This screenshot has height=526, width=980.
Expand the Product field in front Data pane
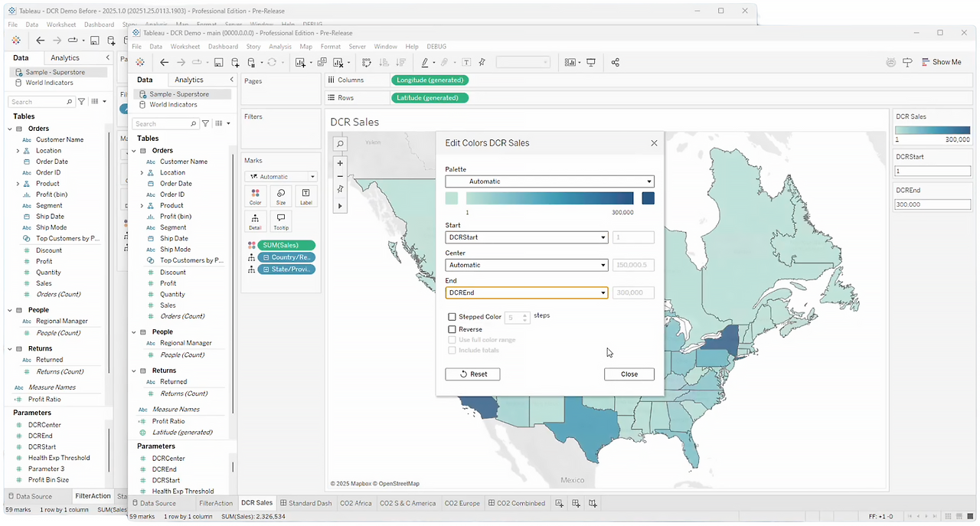(x=142, y=205)
